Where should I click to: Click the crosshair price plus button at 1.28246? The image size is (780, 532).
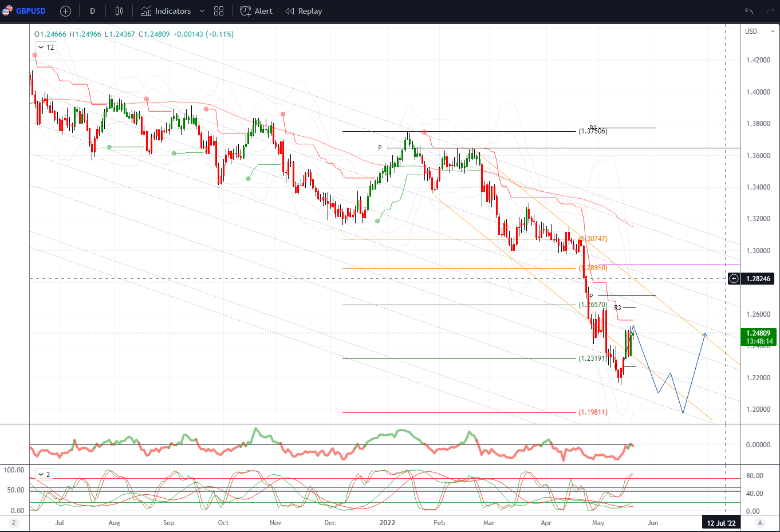tap(734, 279)
